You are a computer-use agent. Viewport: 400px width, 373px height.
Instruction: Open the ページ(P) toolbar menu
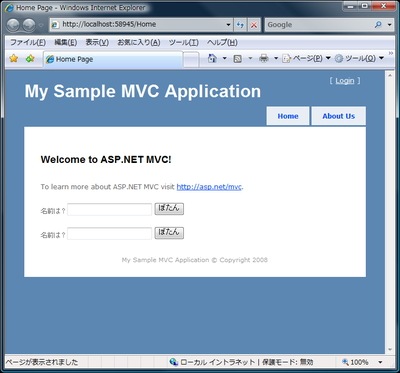click(x=306, y=59)
